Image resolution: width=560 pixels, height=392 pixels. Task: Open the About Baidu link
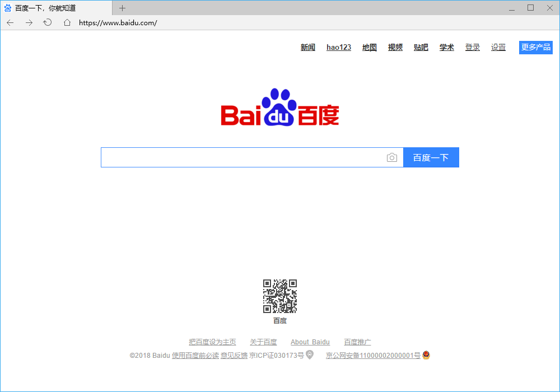pos(310,342)
